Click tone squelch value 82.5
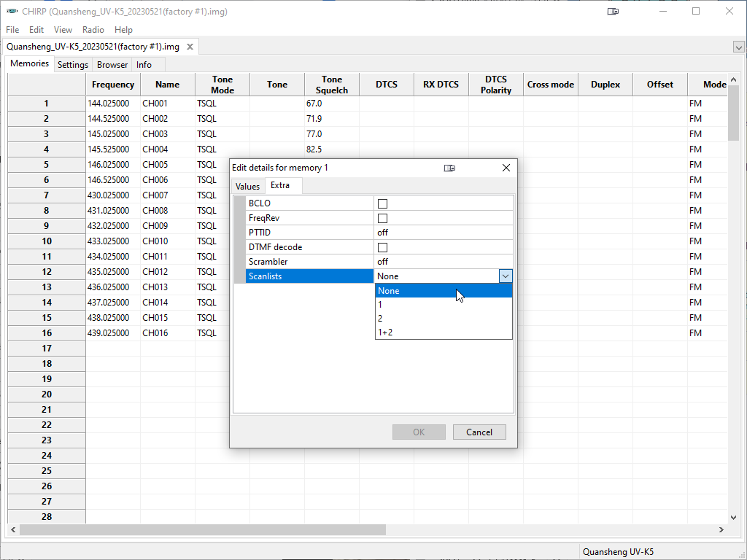Viewport: 747px width, 560px height. click(x=332, y=149)
